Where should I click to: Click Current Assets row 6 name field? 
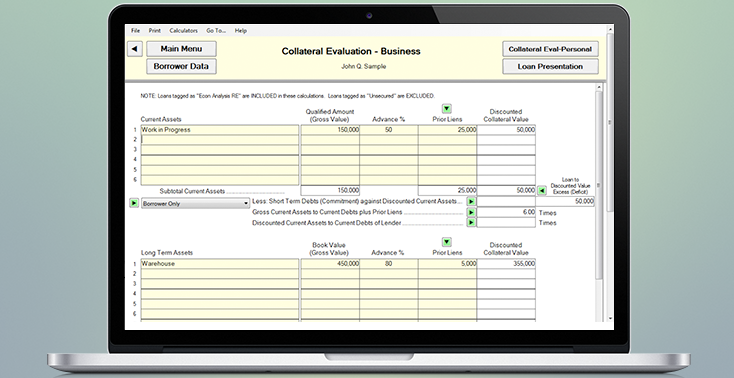click(220, 180)
